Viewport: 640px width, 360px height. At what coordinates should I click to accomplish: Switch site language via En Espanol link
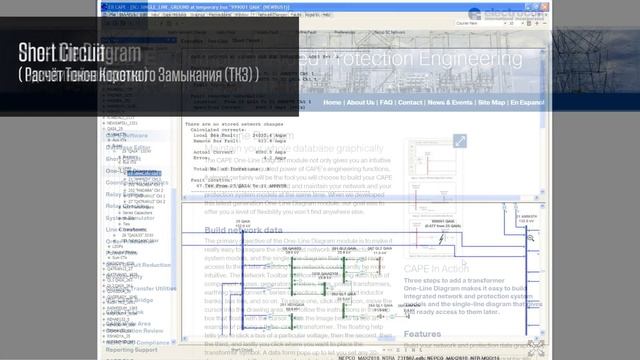coord(527,102)
